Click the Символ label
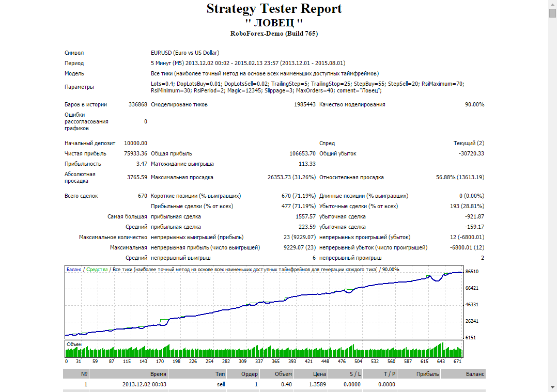Screen dimensions: 557x392 74,53
